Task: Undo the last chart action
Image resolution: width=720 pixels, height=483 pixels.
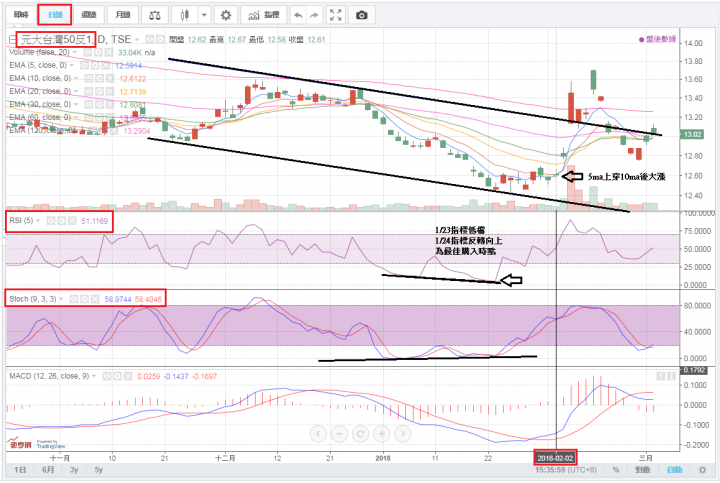Action: coord(298,15)
